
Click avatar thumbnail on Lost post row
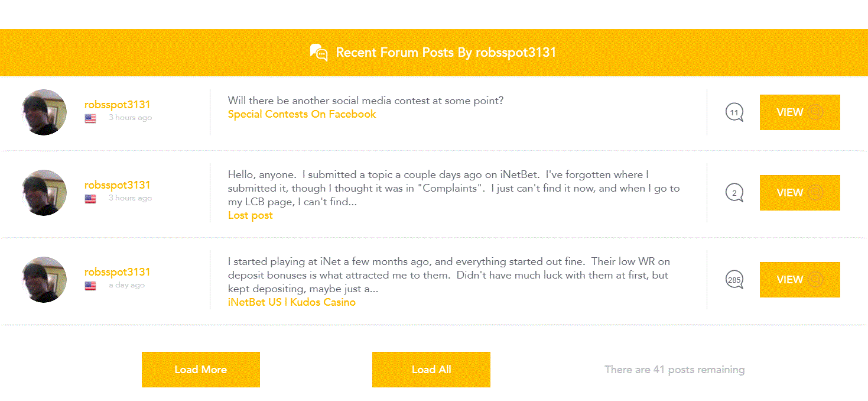pyautogui.click(x=44, y=193)
